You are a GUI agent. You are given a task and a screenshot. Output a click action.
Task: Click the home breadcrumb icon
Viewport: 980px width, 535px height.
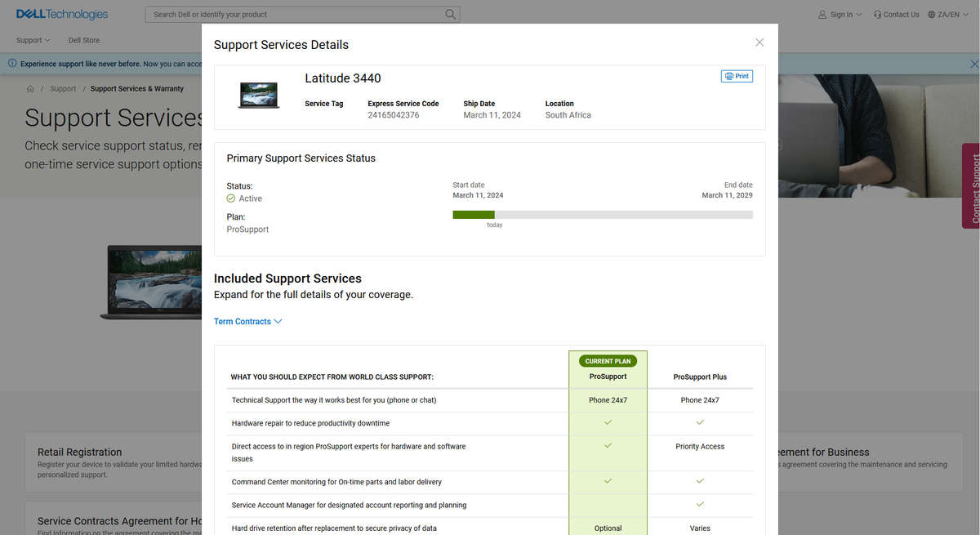click(30, 89)
